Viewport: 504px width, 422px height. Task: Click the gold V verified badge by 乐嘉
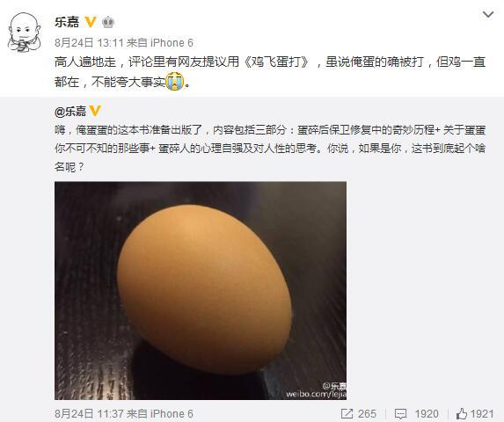91,22
